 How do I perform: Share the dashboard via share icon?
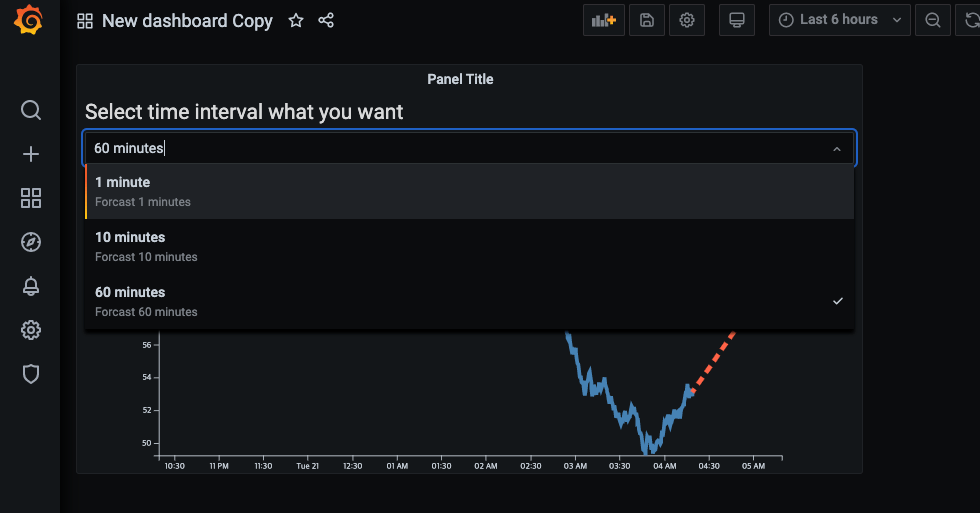click(326, 21)
